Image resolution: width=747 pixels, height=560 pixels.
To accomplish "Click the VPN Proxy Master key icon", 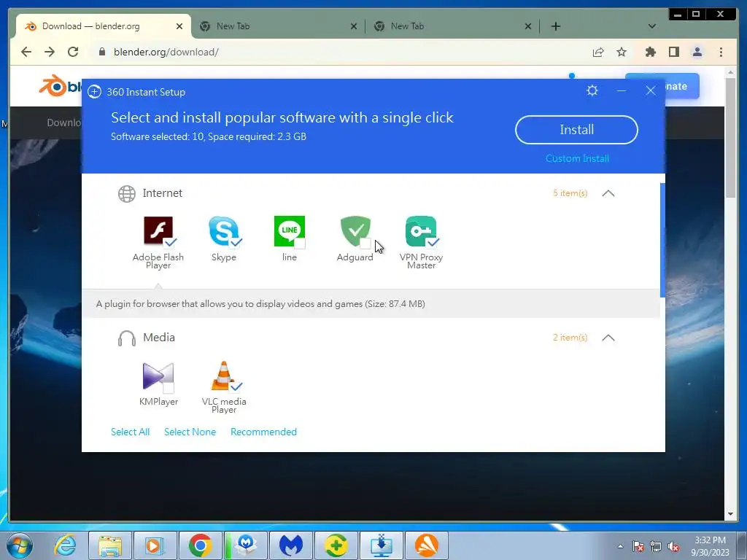I will (421, 231).
